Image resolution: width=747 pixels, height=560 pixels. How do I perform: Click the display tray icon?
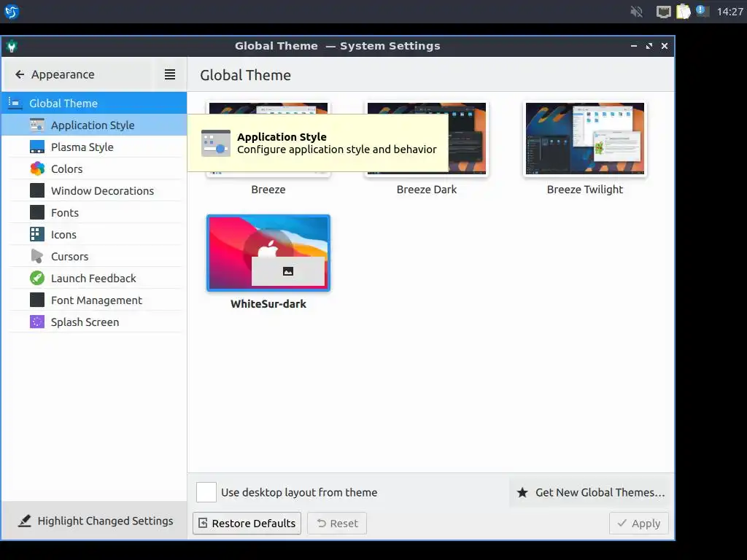(663, 12)
